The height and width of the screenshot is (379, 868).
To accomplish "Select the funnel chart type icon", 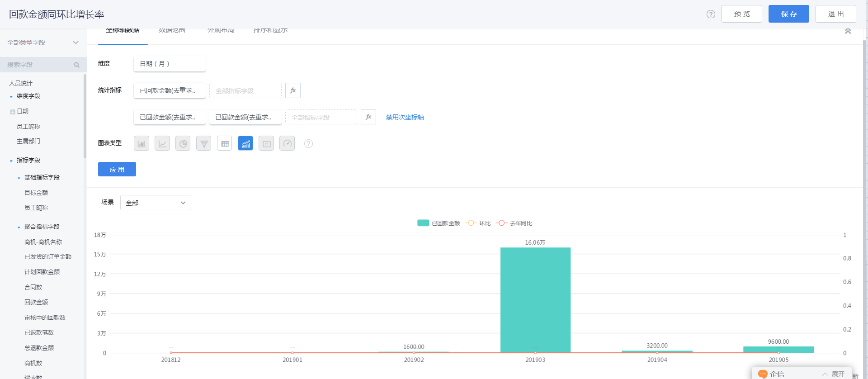I will pyautogui.click(x=204, y=143).
